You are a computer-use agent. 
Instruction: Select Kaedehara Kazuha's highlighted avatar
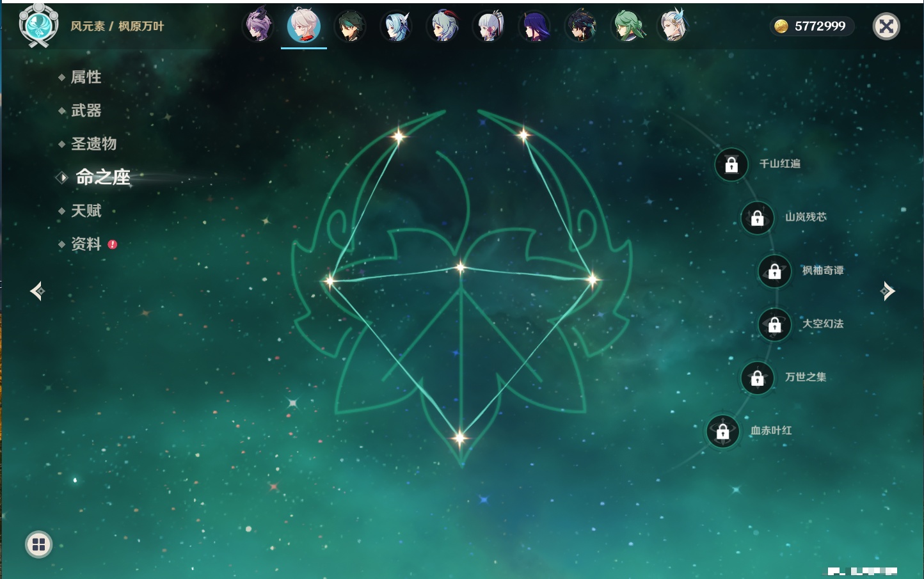tap(304, 26)
